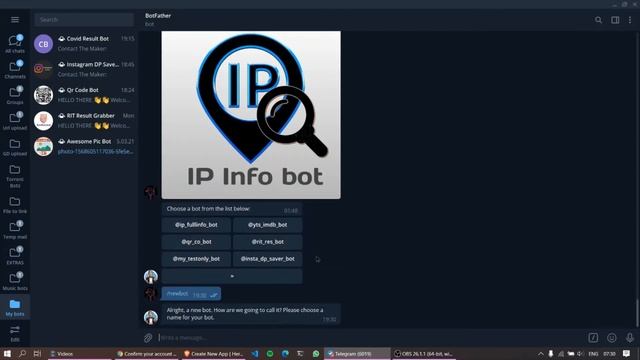Image resolution: width=640 pixels, height=360 pixels.
Task: Choose the @ip_fullinfo_bot button
Action: point(196,225)
